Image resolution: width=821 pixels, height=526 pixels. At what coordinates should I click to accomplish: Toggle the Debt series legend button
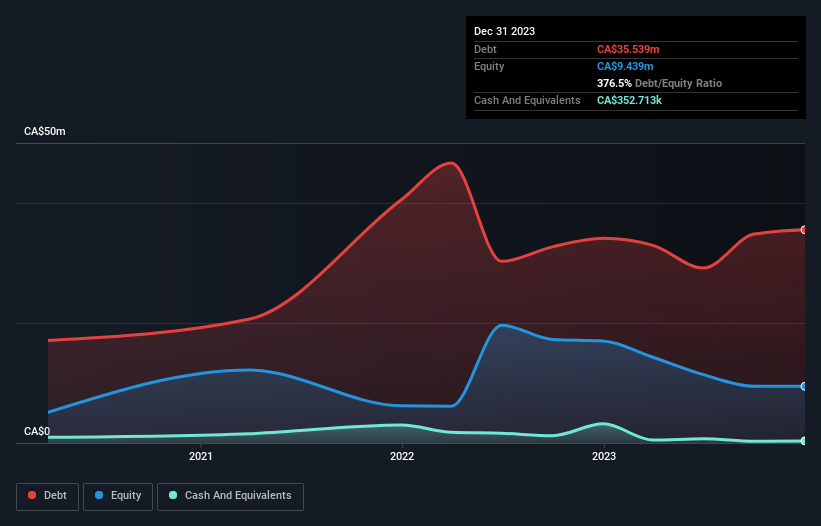coord(47,496)
